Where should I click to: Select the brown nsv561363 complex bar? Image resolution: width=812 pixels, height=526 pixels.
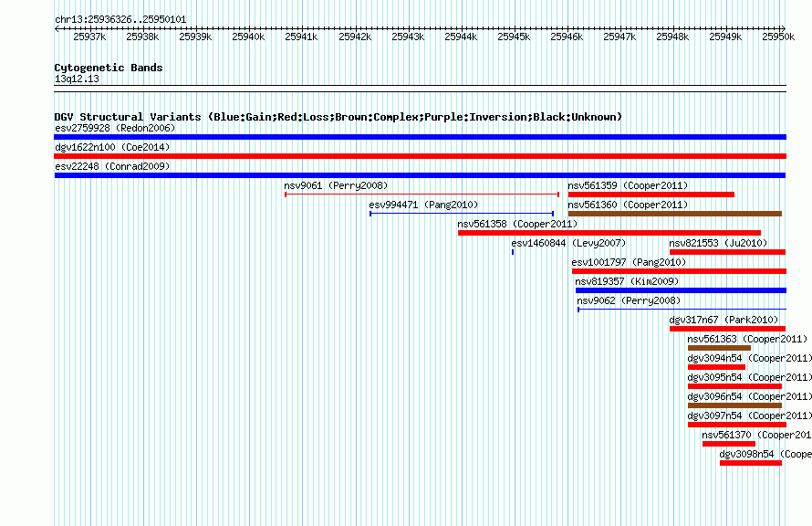(719, 348)
